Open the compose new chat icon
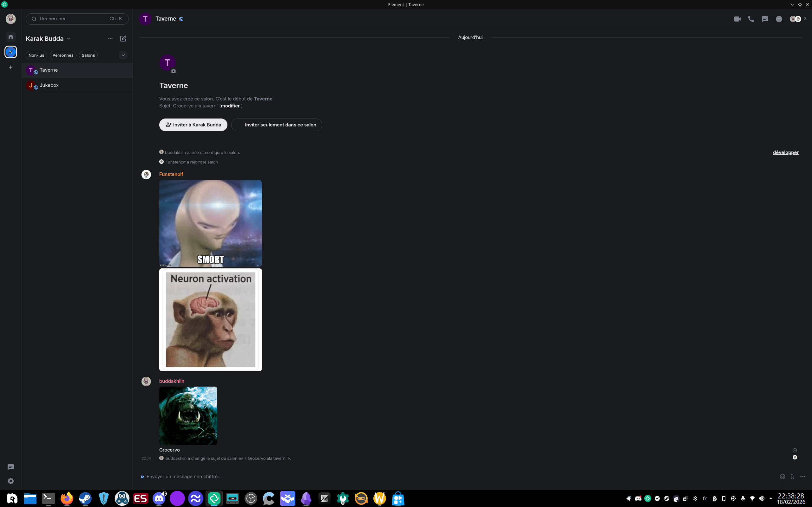The image size is (812, 507). coord(123,39)
